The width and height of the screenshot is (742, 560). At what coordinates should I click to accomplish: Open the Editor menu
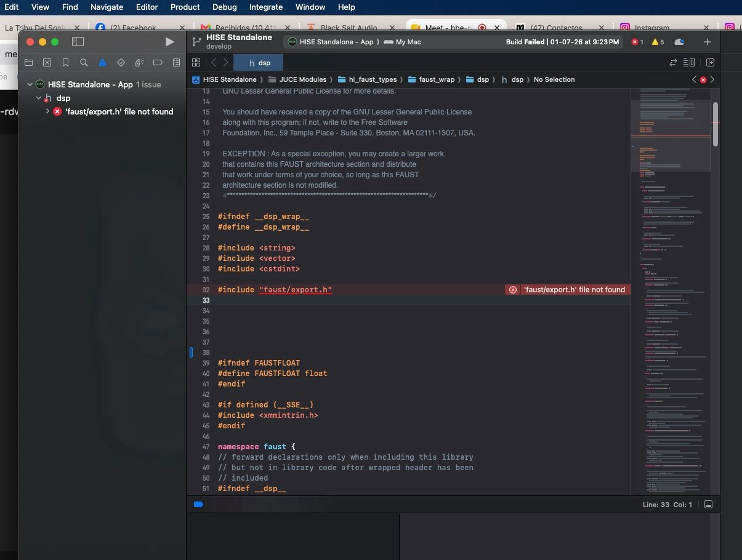(x=147, y=7)
